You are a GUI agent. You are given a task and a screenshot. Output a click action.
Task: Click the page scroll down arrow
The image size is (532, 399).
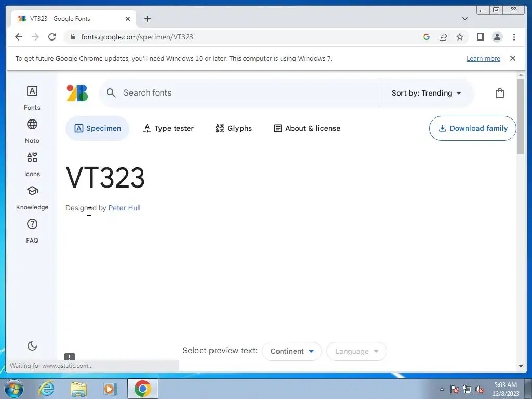[521, 366]
